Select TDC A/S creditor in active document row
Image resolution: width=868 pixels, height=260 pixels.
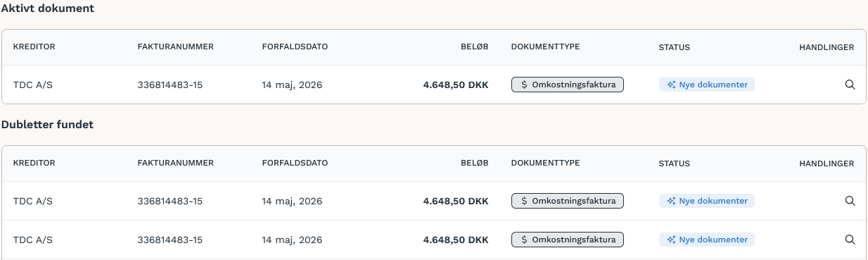(33, 85)
